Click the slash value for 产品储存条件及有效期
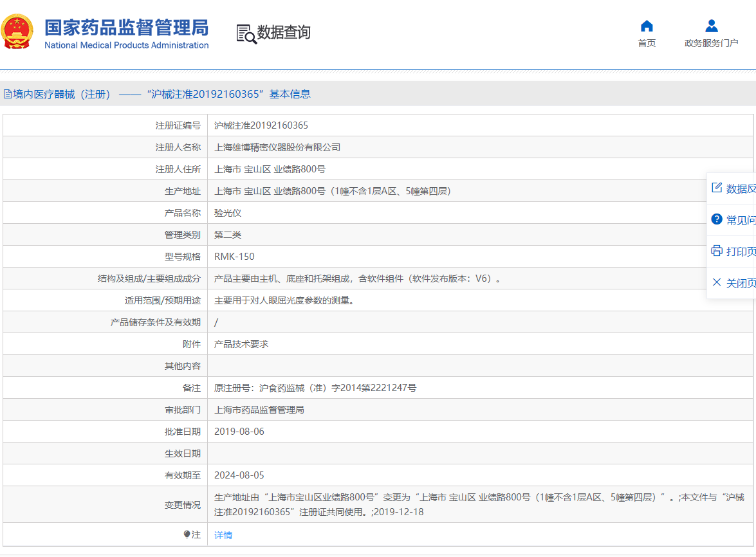The height and width of the screenshot is (557, 756). click(x=216, y=322)
